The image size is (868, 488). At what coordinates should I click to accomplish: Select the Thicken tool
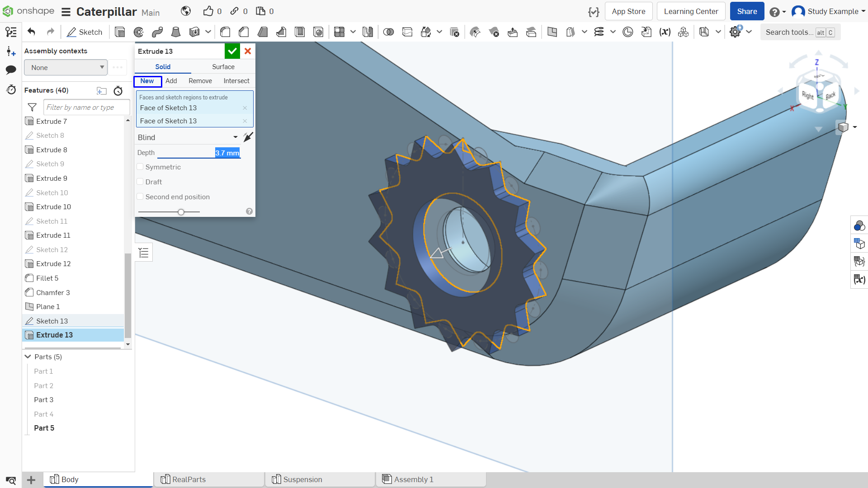pos(194,32)
